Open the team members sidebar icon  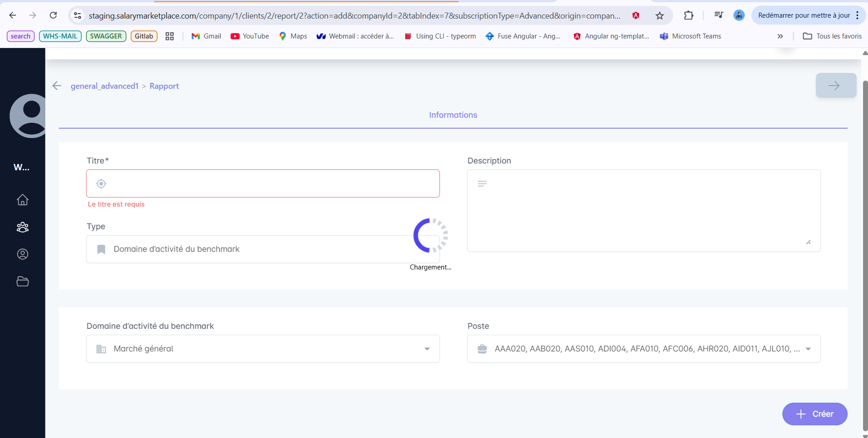click(23, 227)
